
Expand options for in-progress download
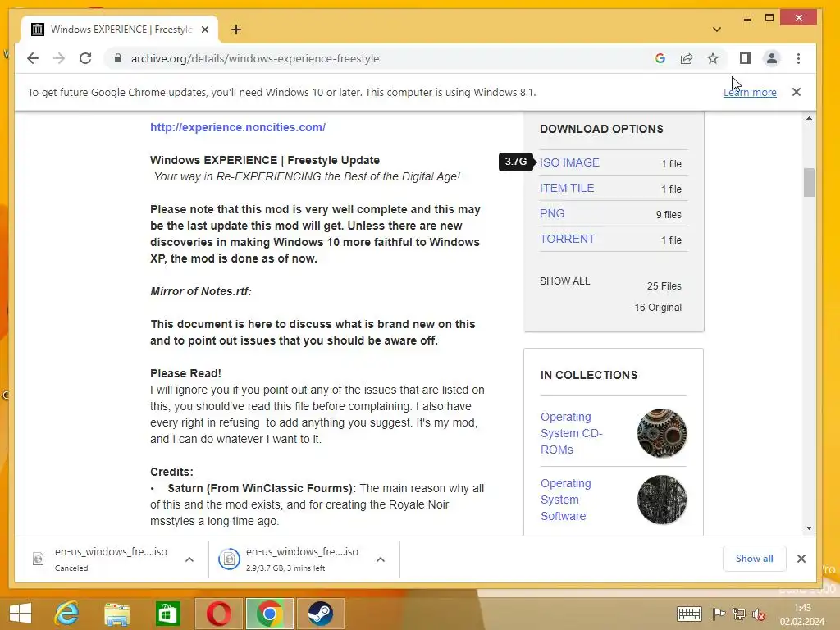coord(381,559)
